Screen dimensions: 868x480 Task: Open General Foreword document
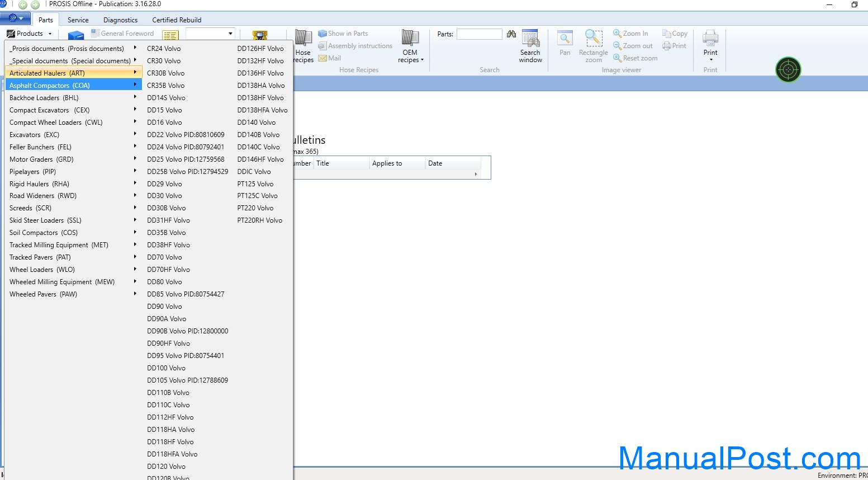point(122,34)
